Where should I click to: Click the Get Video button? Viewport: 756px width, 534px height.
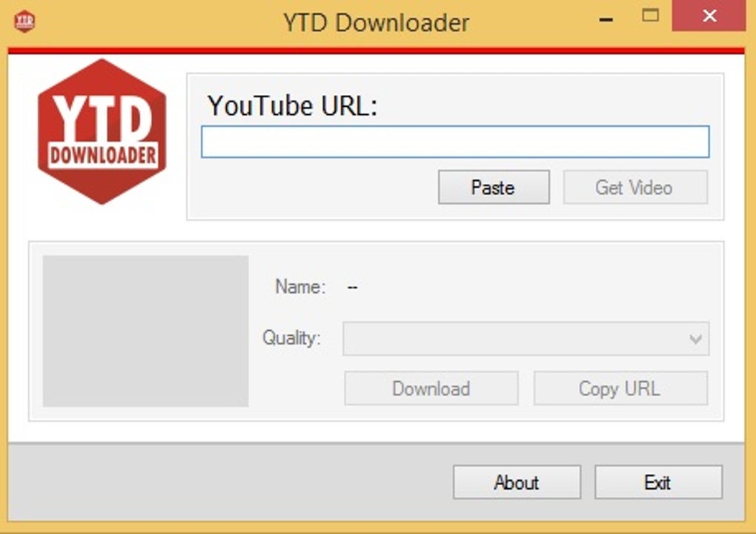[635, 187]
